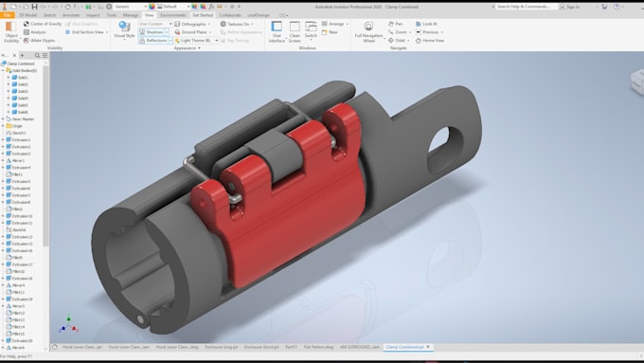This screenshot has width=644, height=363.
Task: Close Clamp Combined document tab
Action: (428, 347)
